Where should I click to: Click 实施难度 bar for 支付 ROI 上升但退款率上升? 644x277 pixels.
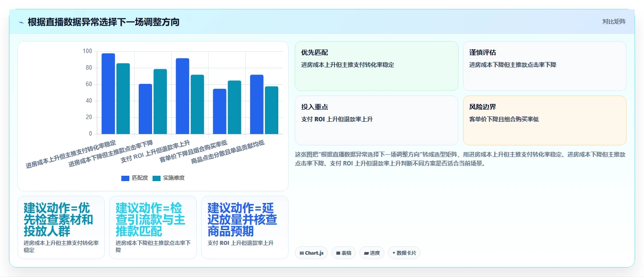tap(197, 104)
